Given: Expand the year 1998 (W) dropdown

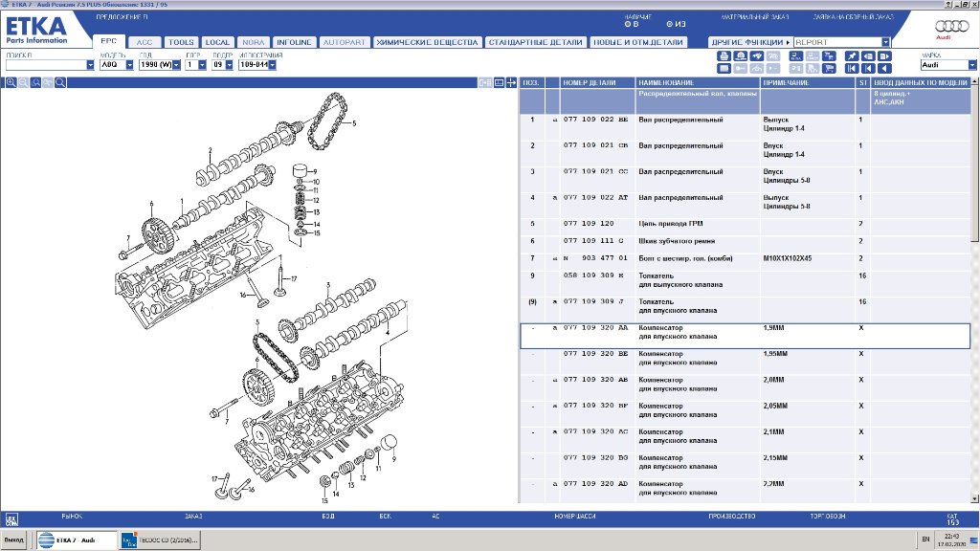Looking at the screenshot, I should (176, 65).
